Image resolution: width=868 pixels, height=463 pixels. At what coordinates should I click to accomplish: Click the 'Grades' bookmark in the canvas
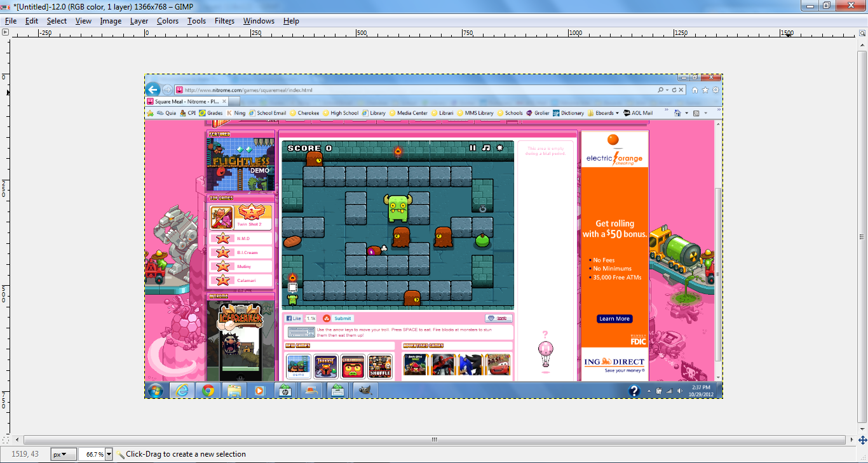pyautogui.click(x=211, y=113)
